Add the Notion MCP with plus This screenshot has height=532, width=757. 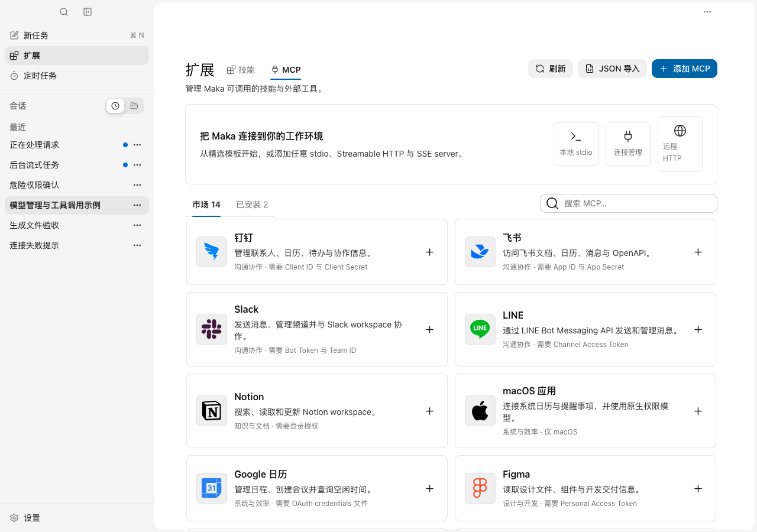[x=430, y=411]
